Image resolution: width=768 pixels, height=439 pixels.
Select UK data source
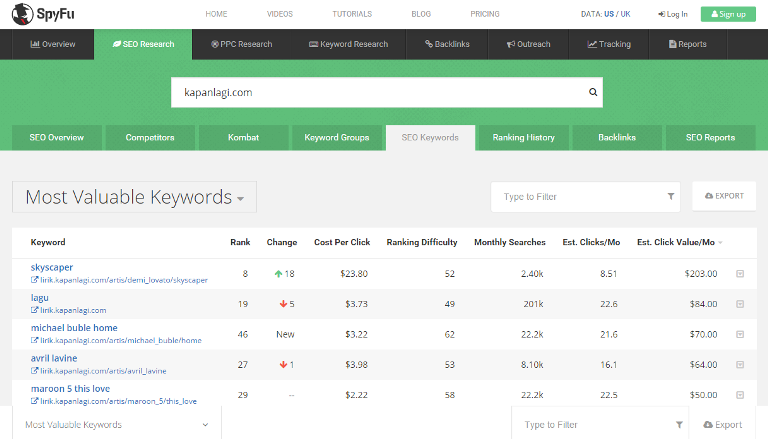(x=625, y=14)
